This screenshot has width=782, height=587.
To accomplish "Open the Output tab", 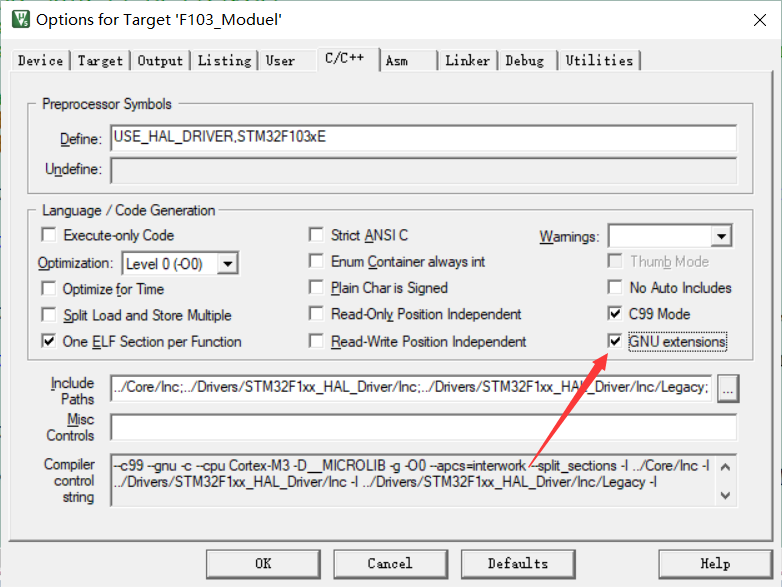I will (x=160, y=61).
